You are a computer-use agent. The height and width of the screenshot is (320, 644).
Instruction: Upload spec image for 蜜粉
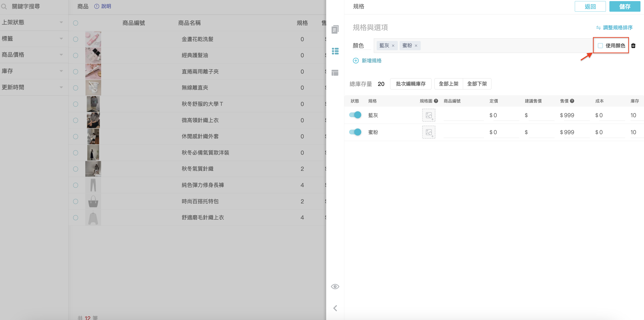[429, 132]
